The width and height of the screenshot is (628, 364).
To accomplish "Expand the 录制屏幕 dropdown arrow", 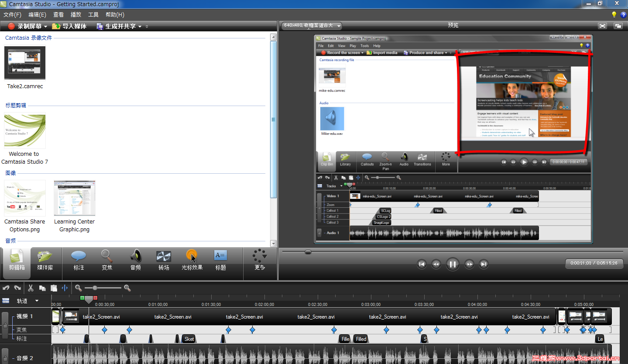I will [x=45, y=27].
